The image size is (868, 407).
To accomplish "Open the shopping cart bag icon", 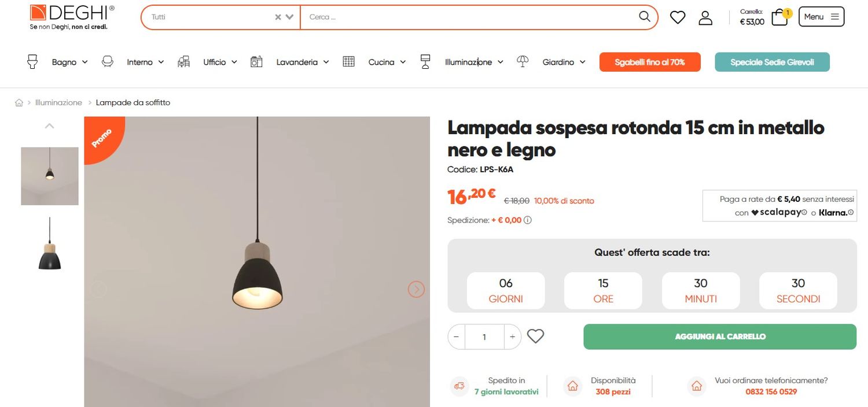I will point(780,17).
